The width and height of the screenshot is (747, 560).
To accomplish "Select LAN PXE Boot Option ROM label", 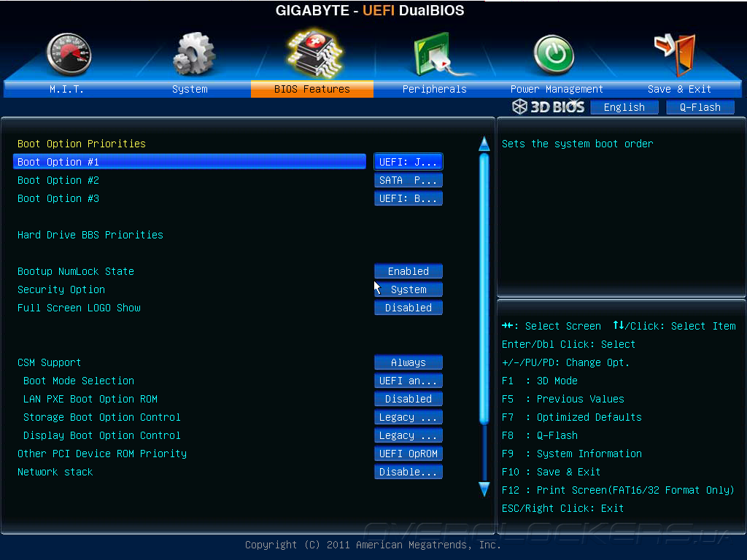I will 90,399.
